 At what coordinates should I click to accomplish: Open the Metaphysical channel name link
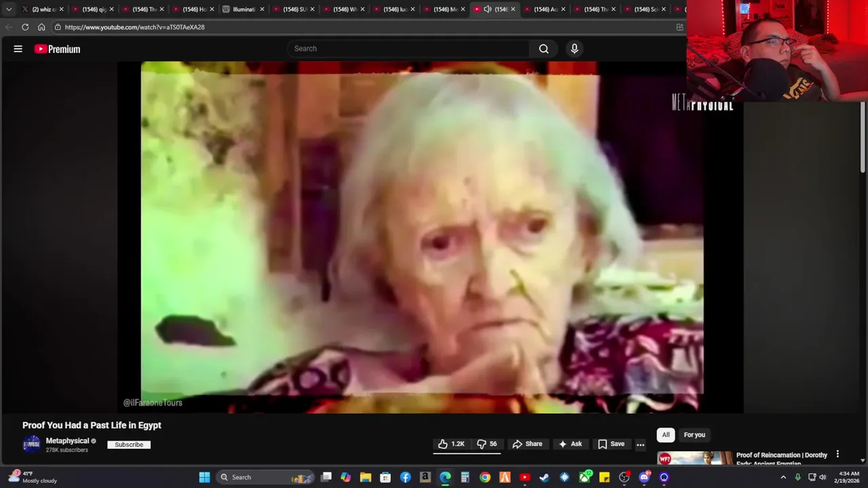click(68, 441)
